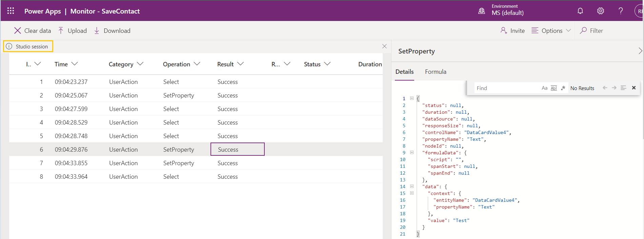Open the help question mark

(621, 11)
